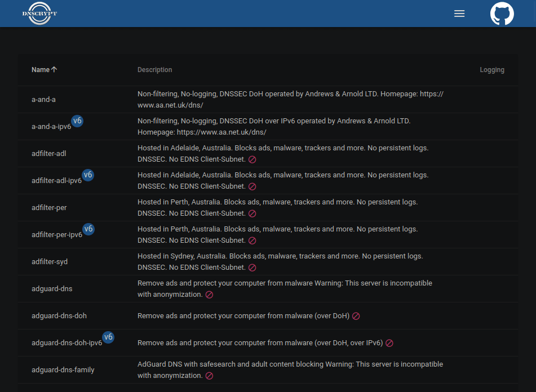Viewport: 536px width, 392px height.
Task: Click the filter icon in adfilter-syd description
Action: pos(253,268)
